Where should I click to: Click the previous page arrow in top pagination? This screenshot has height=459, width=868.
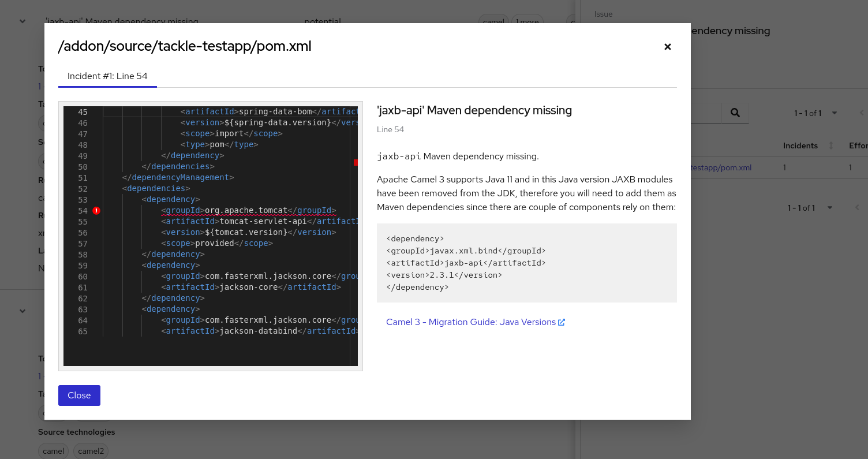(x=862, y=113)
